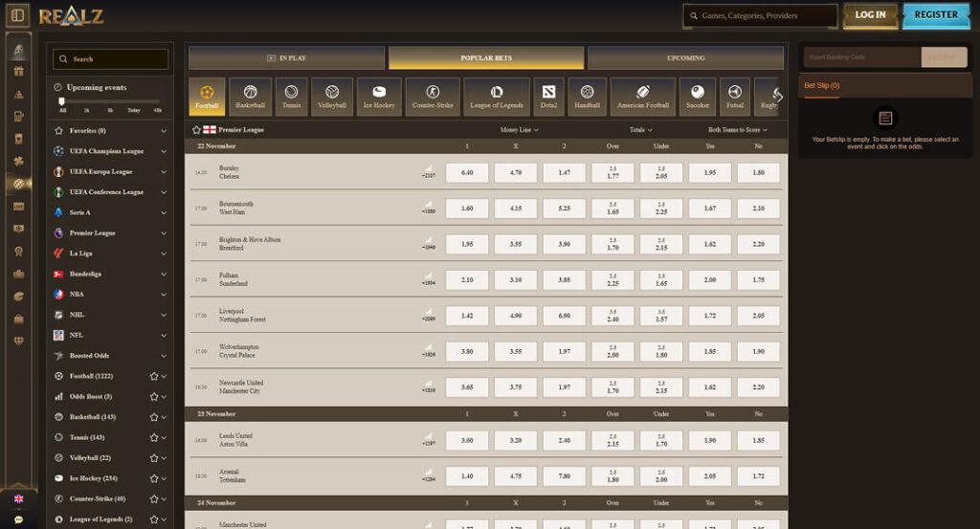Screen dimensions: 980x529
Task: Select the Snooker sport icon
Action: click(697, 97)
